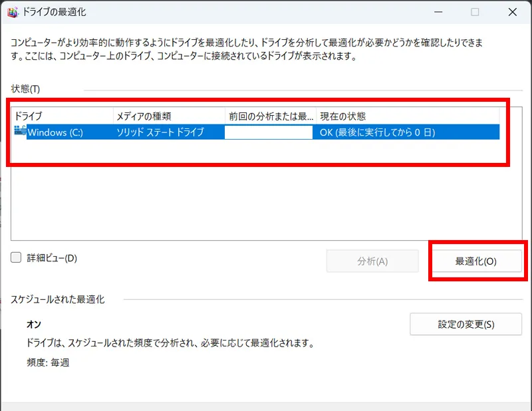532x411 pixels.
Task: Enable the 詳細ビュー(D) checkbox
Action: click(x=17, y=258)
